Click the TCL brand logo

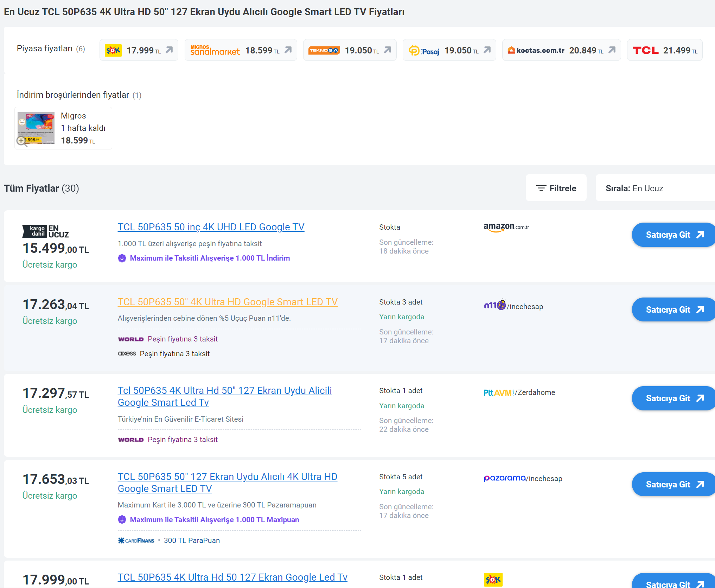point(645,50)
